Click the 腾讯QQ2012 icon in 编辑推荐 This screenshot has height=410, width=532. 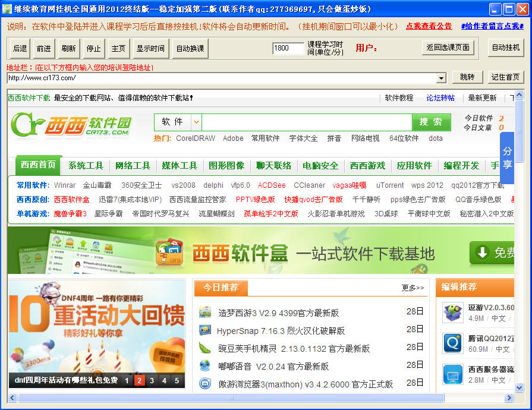pyautogui.click(x=452, y=343)
